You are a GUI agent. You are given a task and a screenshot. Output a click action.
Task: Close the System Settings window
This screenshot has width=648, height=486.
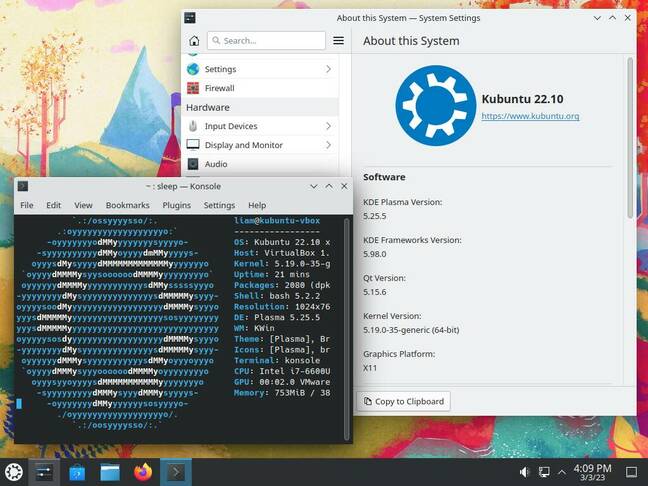(x=627, y=18)
